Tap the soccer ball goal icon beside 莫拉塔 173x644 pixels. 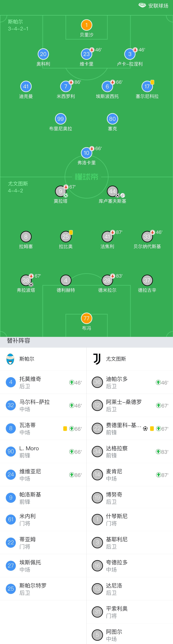tap(66, 195)
